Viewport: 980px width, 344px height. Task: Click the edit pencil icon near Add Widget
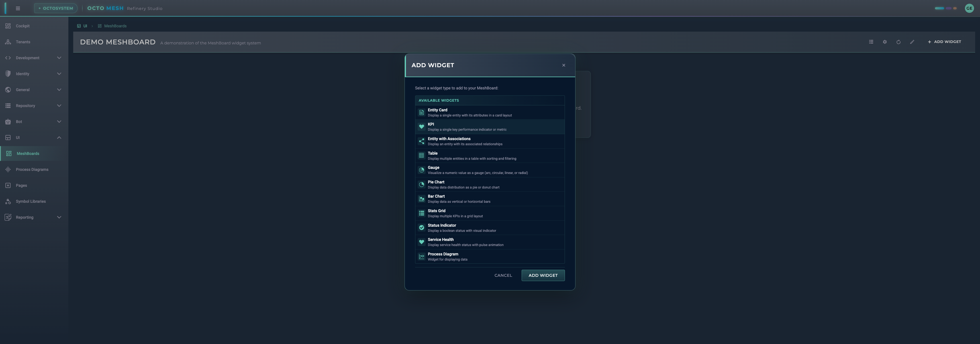tap(912, 42)
